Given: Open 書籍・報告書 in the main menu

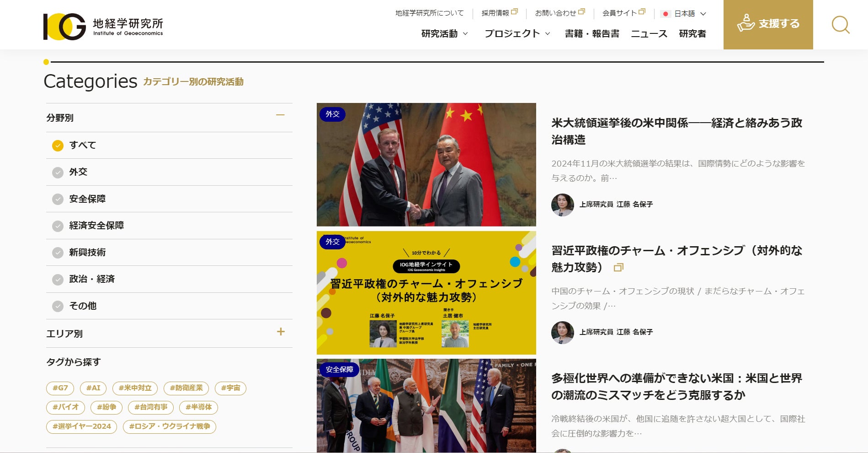Looking at the screenshot, I should coord(592,34).
